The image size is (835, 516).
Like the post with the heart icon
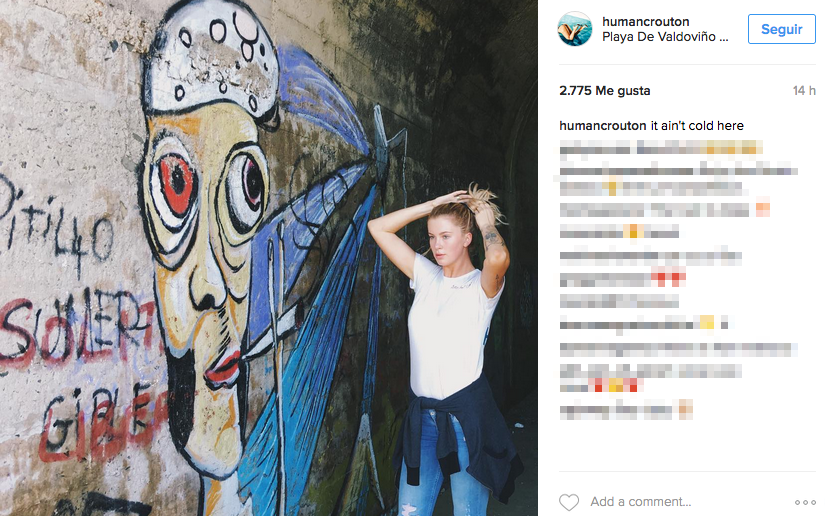click(569, 502)
